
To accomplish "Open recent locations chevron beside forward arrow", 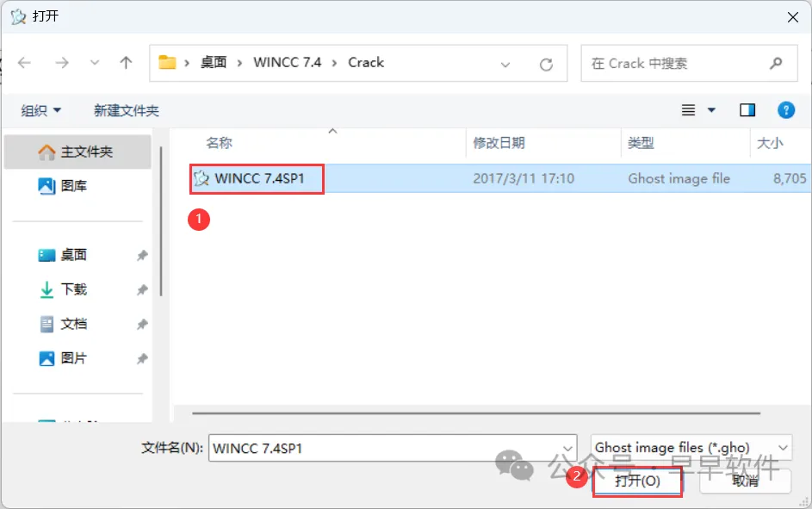I will click(x=94, y=63).
